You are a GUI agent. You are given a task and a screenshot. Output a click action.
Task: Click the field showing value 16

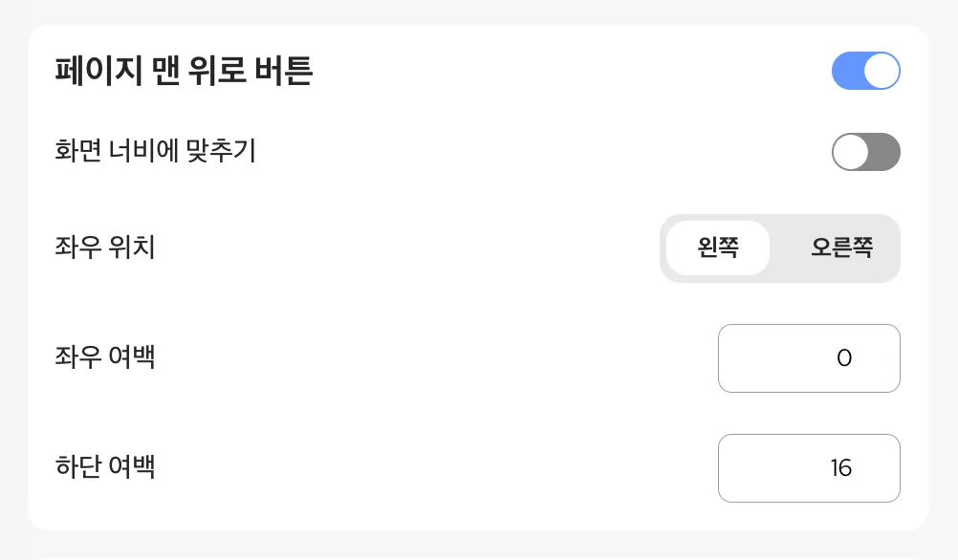pos(809,468)
